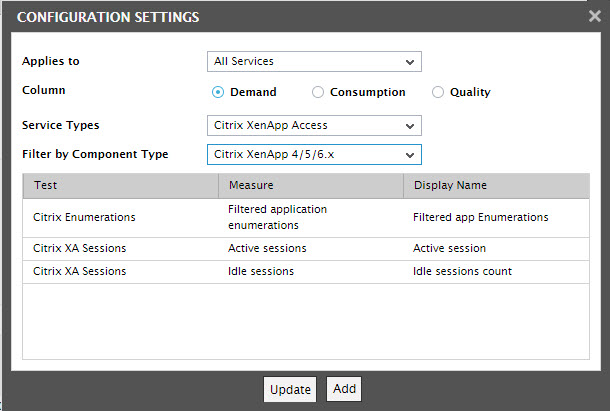Select Citrix XA Sessions in Idle sessions row
Screen dimensions: 610x411
79,271
